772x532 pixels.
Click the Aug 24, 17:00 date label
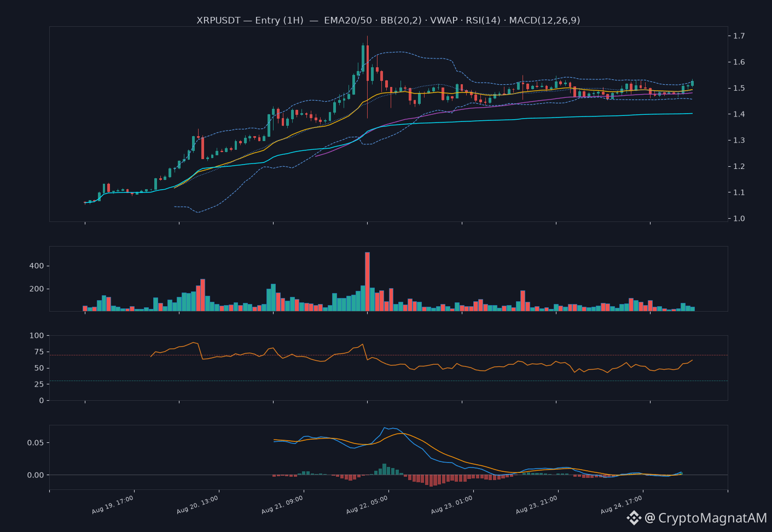click(x=622, y=505)
